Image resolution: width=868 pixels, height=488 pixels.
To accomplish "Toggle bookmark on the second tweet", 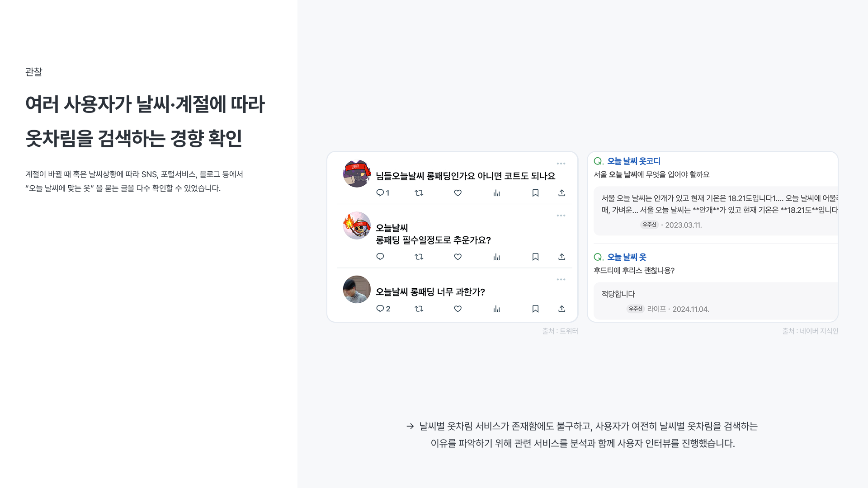I will [x=535, y=257].
